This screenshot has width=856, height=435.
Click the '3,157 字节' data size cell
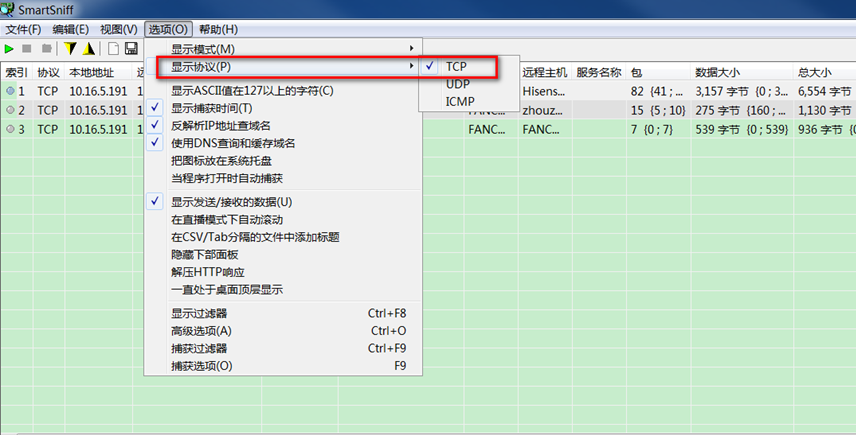742,91
